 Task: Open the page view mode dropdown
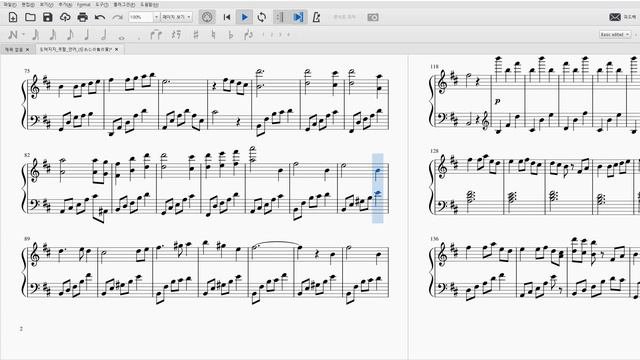[x=176, y=17]
